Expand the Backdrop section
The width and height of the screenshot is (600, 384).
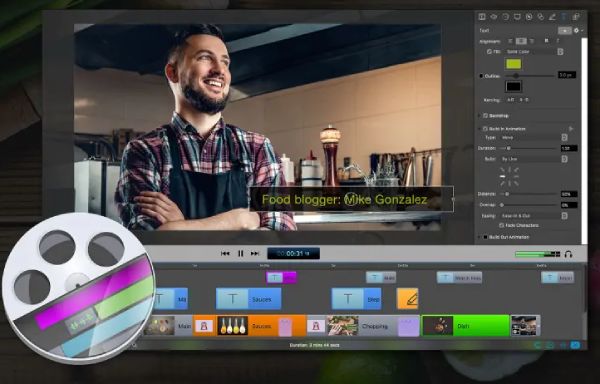(x=479, y=116)
